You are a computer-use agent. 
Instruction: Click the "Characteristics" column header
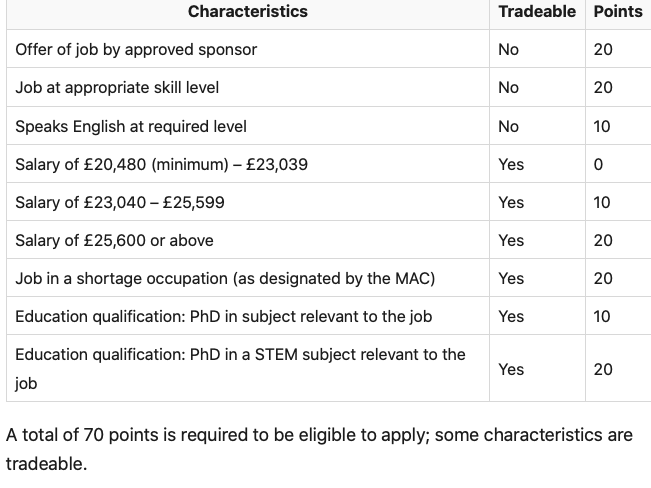[248, 12]
